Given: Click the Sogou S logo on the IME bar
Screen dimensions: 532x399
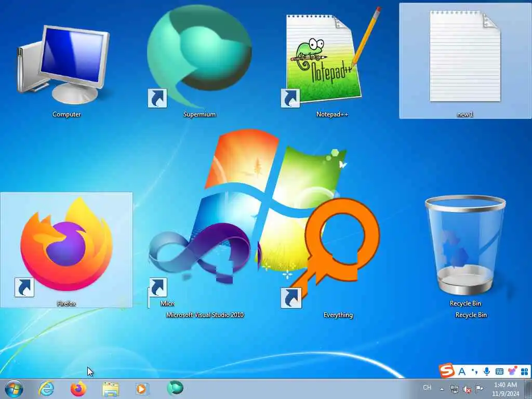Looking at the screenshot, I should 446,370.
